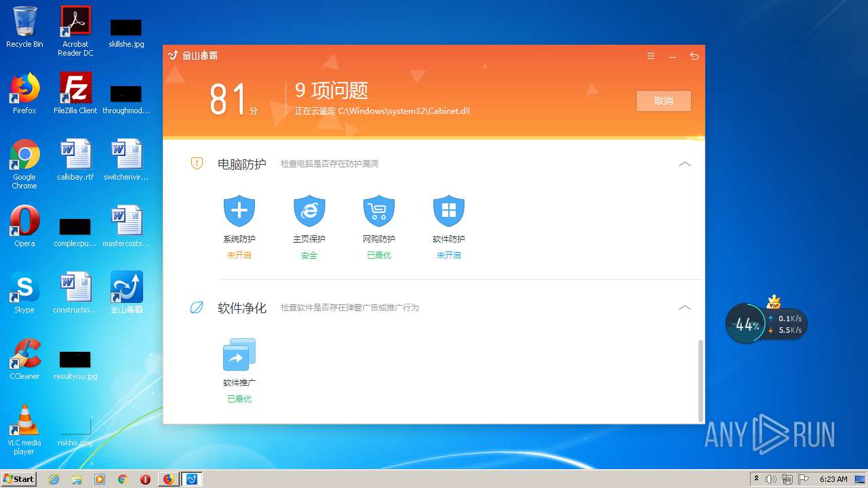Viewport: 868px width, 488px height.
Task: Switch to 金山毒霸 taskbar button
Action: pyautogui.click(x=192, y=479)
